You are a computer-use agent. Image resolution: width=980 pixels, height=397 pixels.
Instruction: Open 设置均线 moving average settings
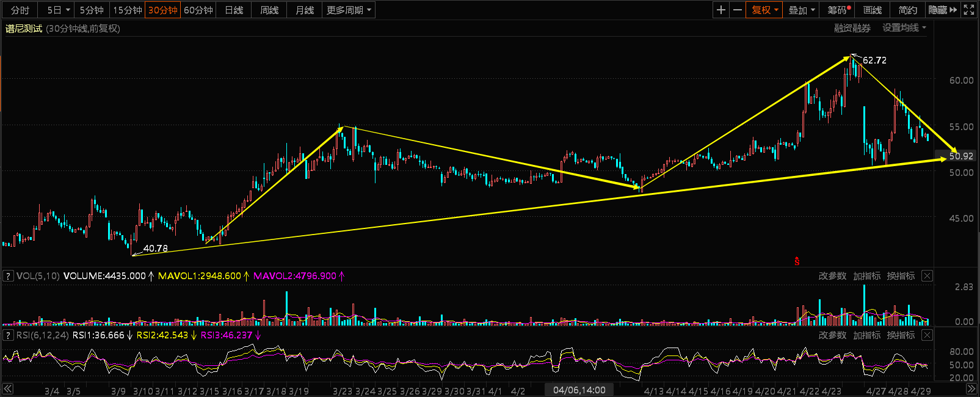pos(904,28)
